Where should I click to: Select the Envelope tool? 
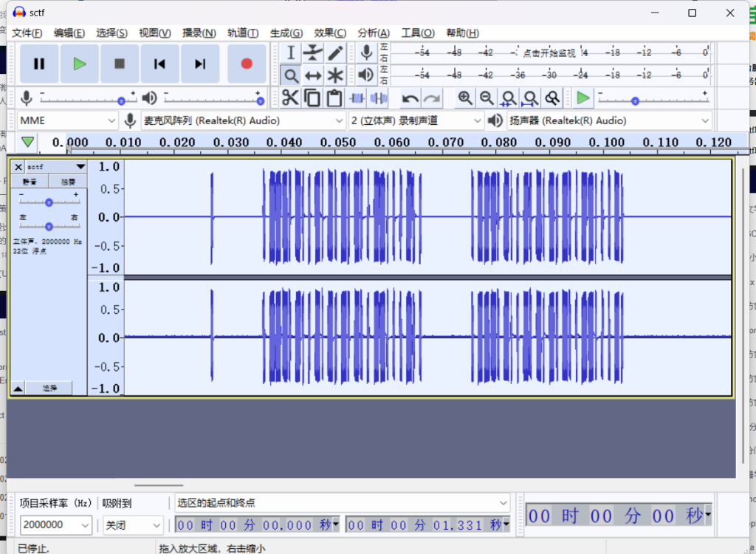(x=313, y=52)
